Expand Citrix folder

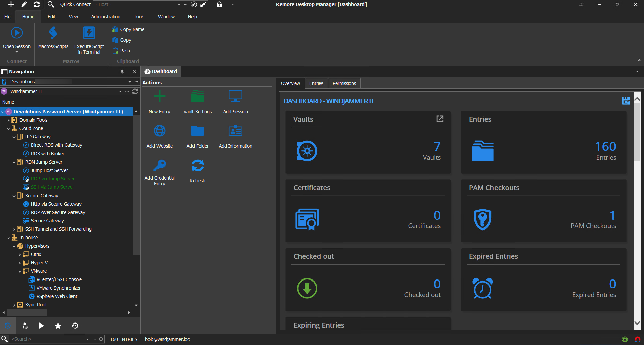[20, 255]
